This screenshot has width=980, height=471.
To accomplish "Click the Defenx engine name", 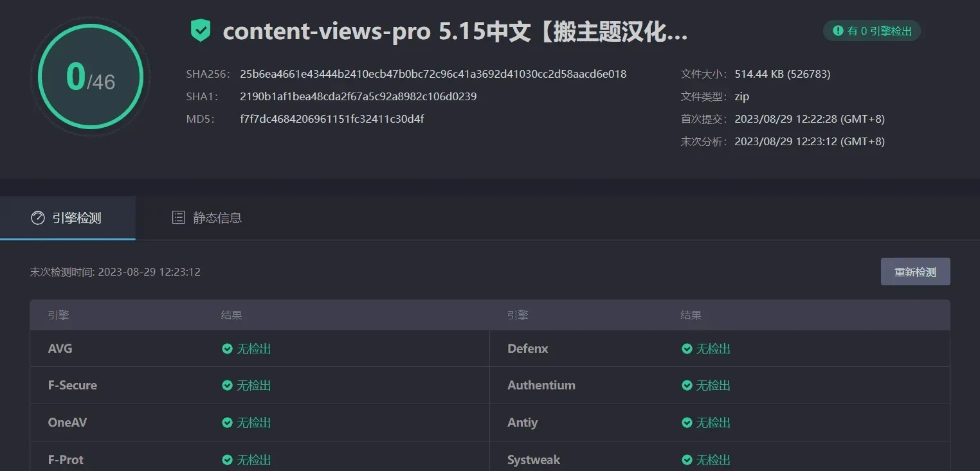I will click(528, 349).
